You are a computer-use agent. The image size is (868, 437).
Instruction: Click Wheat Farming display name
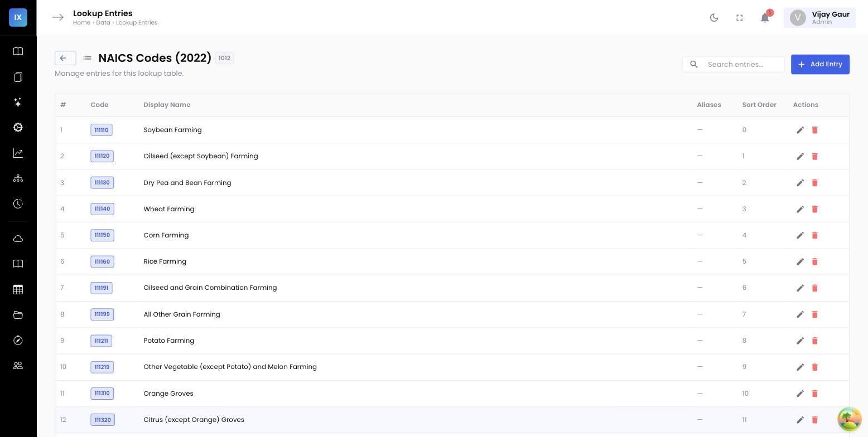[169, 209]
